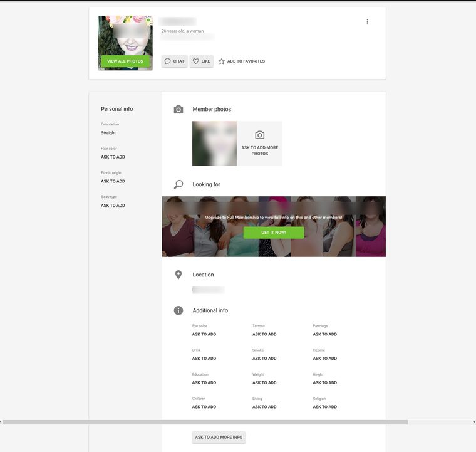Image resolution: width=476 pixels, height=452 pixels.
Task: Click the horizontal scrollbar thumb
Action: coord(205,423)
